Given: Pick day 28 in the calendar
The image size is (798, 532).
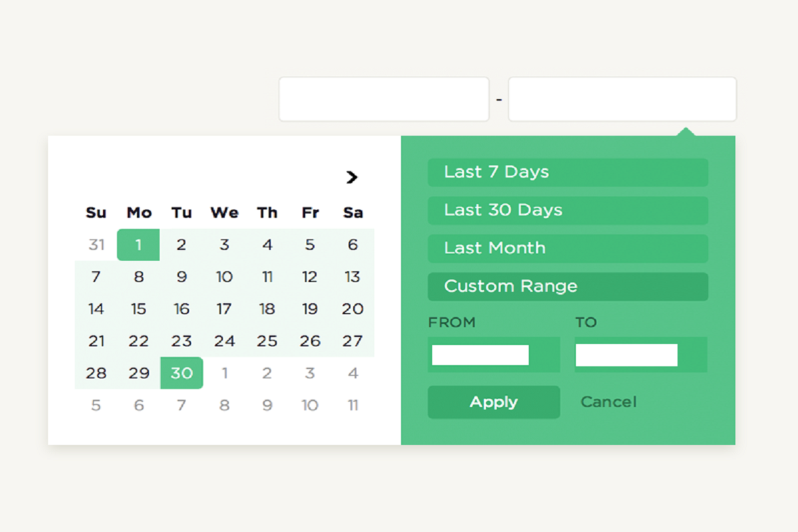Looking at the screenshot, I should [x=96, y=373].
